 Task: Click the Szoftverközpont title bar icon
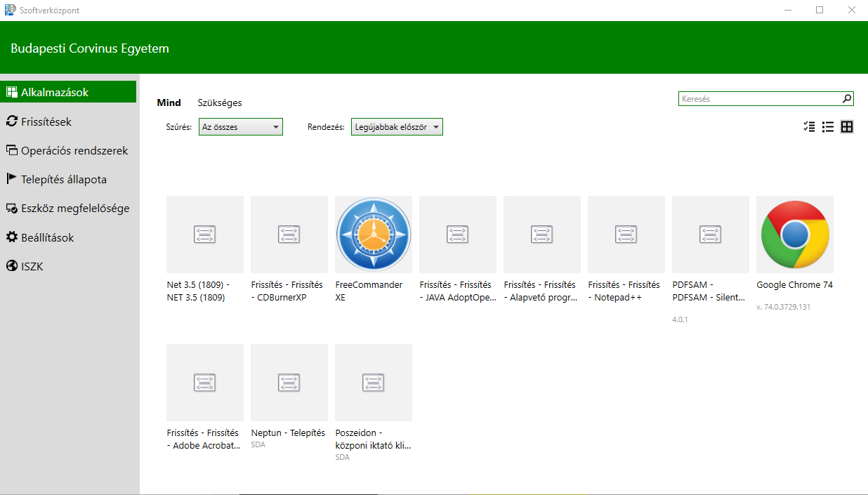click(10, 10)
